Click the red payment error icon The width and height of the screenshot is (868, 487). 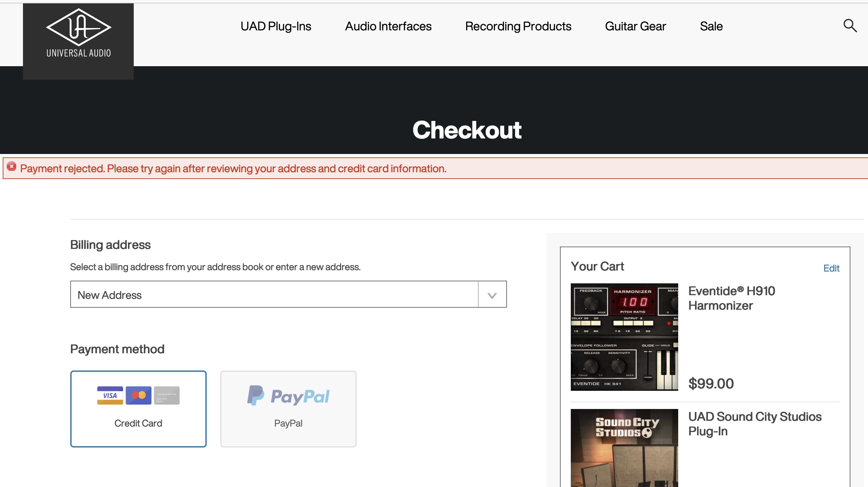12,167
